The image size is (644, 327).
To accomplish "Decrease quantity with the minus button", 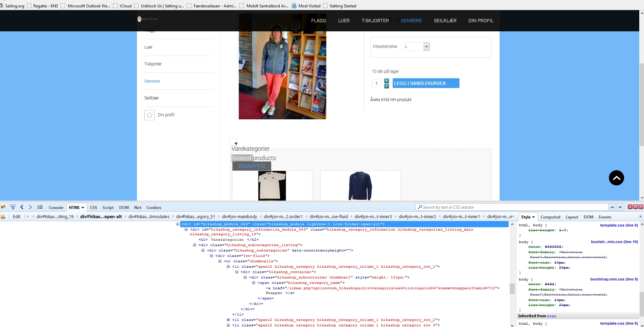I will (x=387, y=86).
